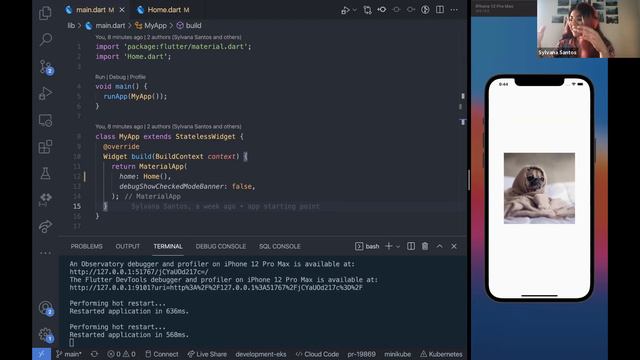This screenshot has height=360, width=640.
Task: Switch to the Home.dart tab
Action: 163,10
